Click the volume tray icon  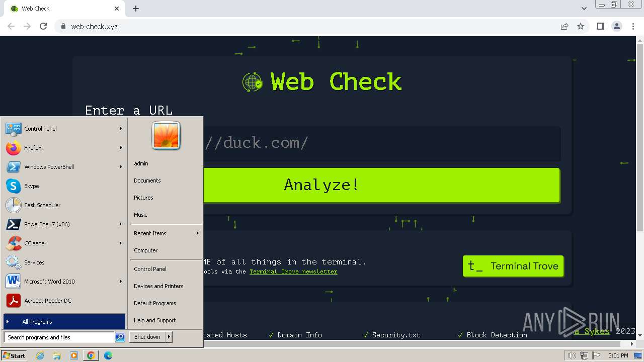pyautogui.click(x=572, y=355)
